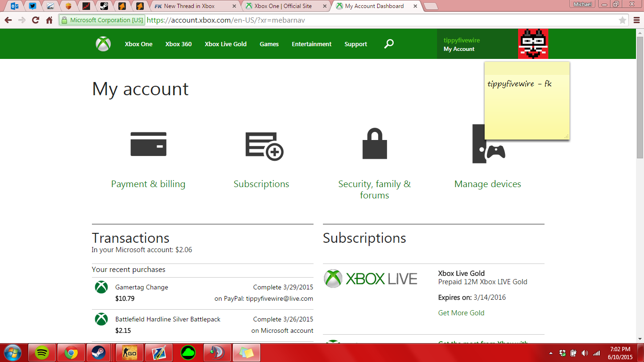Screen dimensions: 644x362
Task: Open Spotify from the taskbar
Action: 42,353
